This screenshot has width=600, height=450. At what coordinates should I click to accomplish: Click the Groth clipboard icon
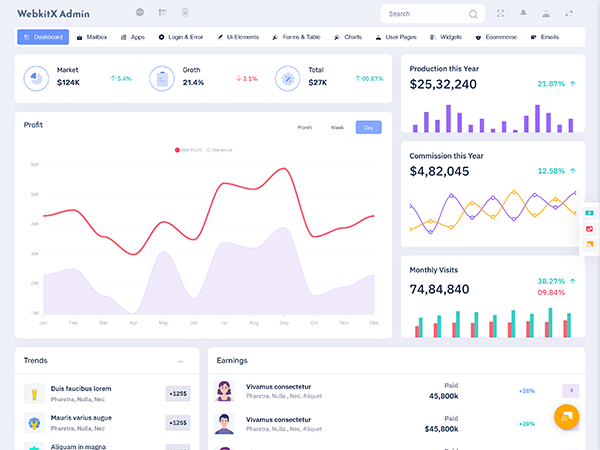[162, 78]
